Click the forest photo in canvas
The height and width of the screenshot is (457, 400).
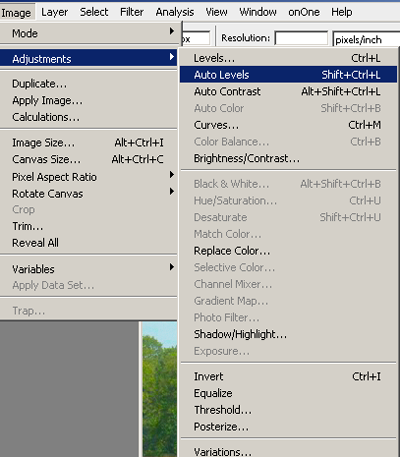click(160, 389)
